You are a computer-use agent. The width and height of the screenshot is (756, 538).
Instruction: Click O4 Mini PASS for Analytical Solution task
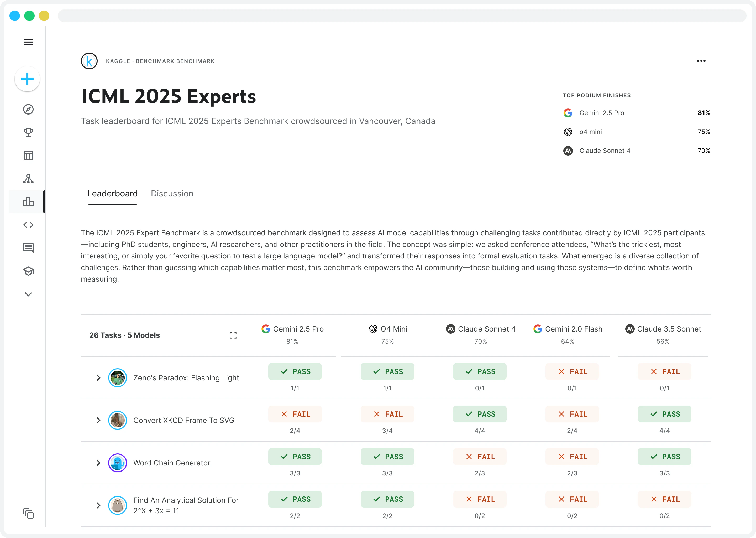(387, 499)
